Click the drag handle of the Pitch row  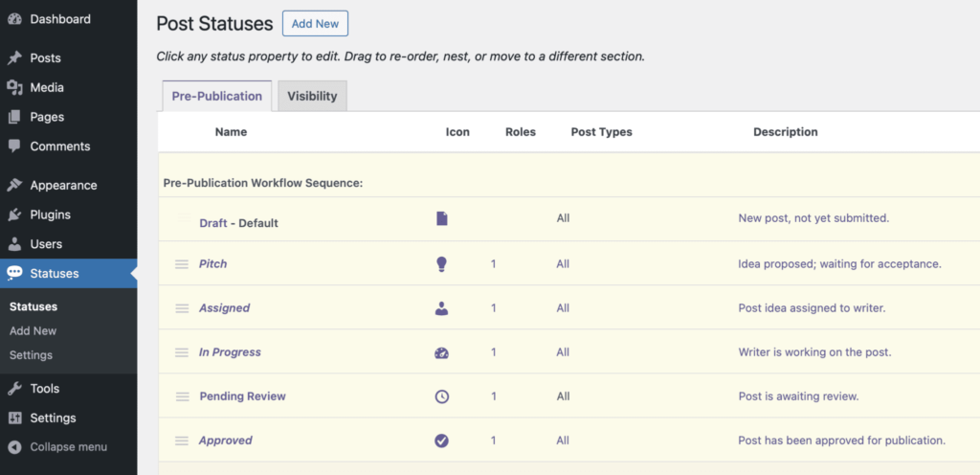(182, 264)
